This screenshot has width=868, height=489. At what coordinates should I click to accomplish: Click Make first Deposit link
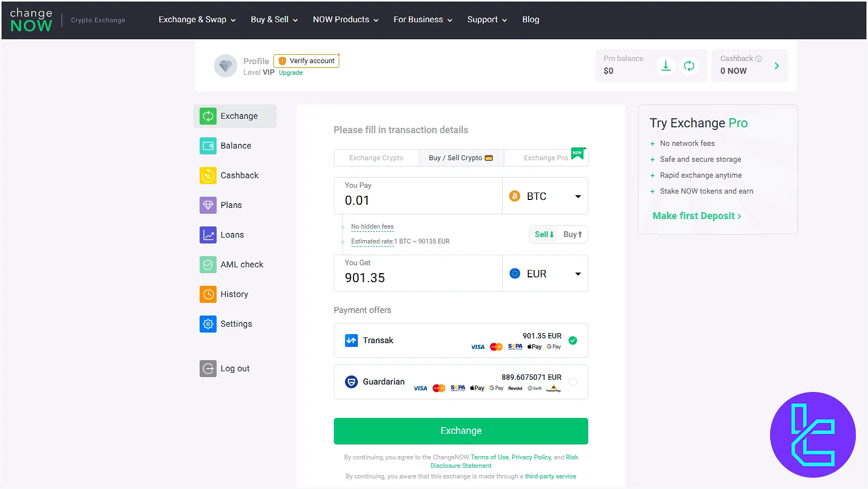click(x=697, y=216)
